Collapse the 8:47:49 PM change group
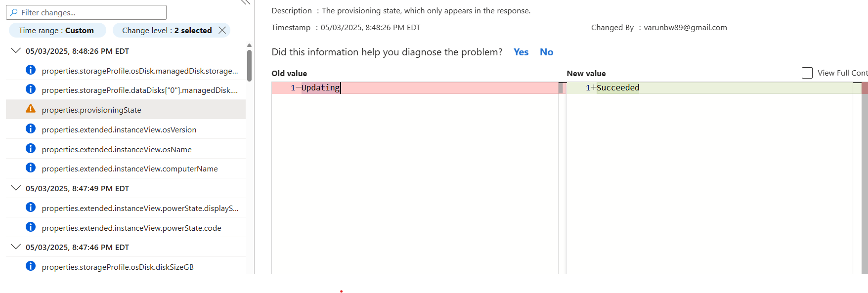Screen dimensions: 868x293 coord(16,188)
